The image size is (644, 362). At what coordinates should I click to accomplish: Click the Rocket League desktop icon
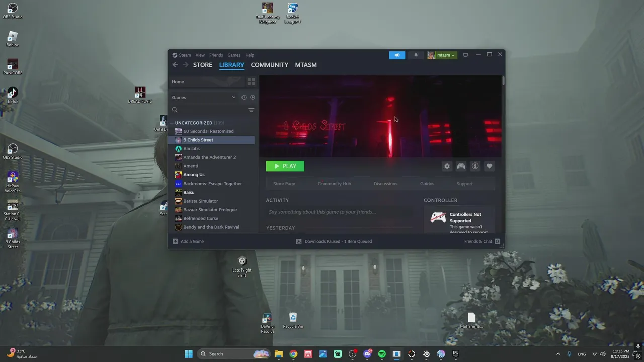[293, 13]
